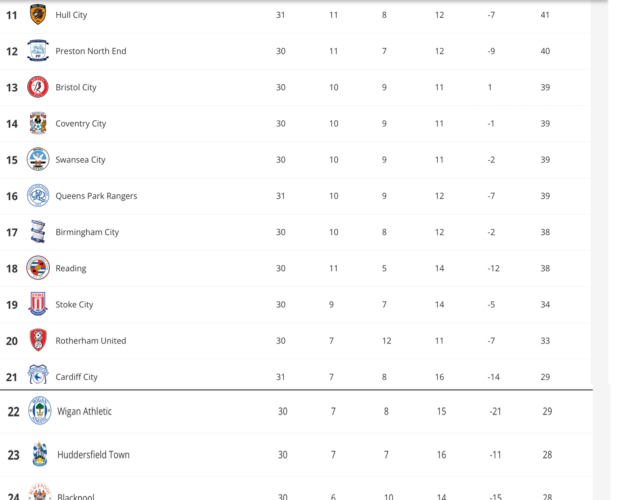Click the Huddersfield Town name link

point(93,454)
